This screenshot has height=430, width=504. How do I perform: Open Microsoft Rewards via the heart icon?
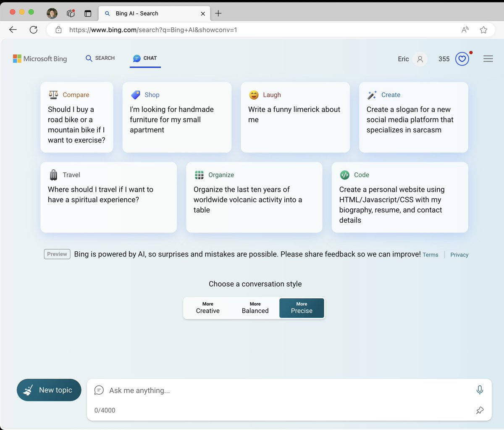(x=462, y=58)
